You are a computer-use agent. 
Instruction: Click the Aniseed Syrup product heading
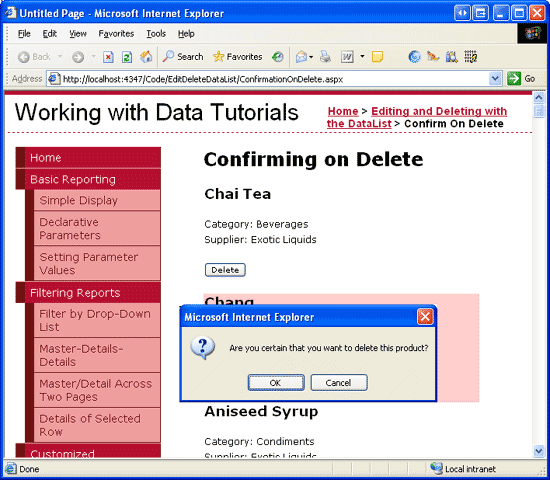click(261, 412)
